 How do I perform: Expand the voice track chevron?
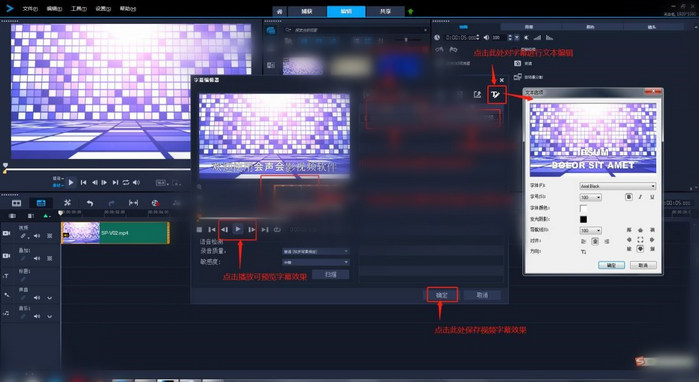(x=49, y=298)
